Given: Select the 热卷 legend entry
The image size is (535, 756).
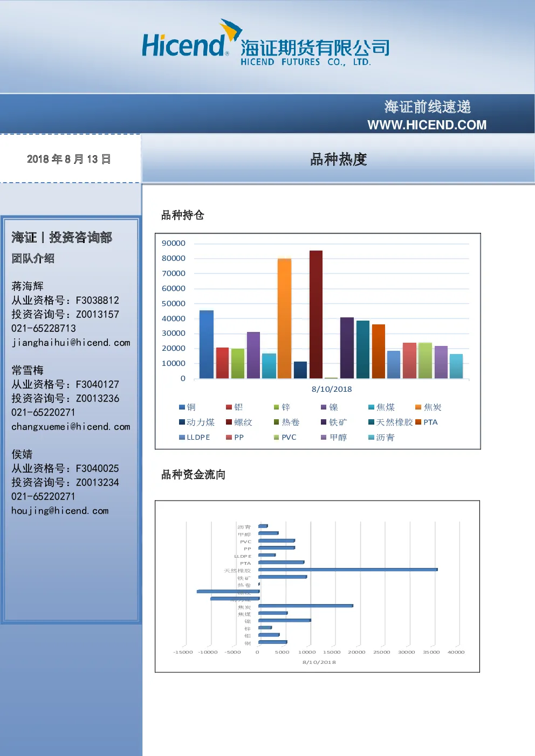Looking at the screenshot, I should (x=286, y=422).
